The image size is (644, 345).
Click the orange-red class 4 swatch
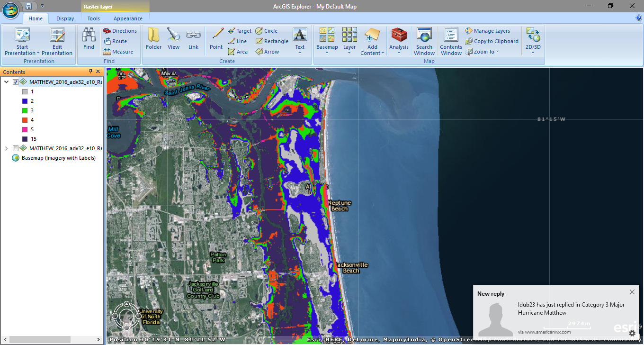[x=25, y=120]
